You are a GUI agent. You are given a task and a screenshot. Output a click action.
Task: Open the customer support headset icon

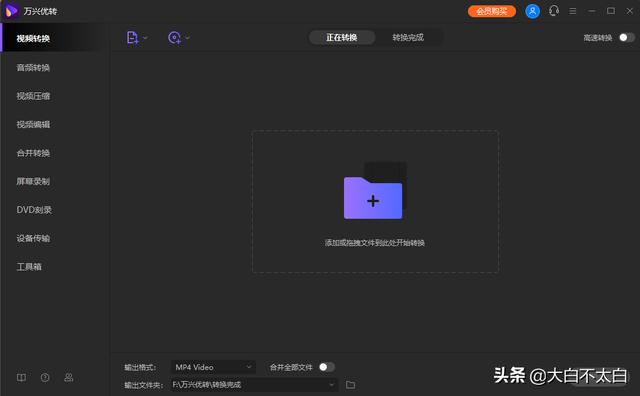point(553,11)
